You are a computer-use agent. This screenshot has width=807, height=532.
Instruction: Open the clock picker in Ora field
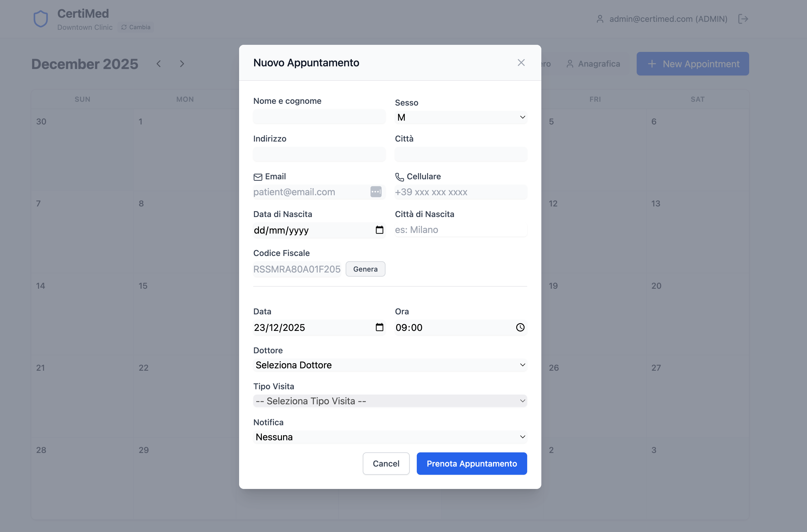[520, 327]
